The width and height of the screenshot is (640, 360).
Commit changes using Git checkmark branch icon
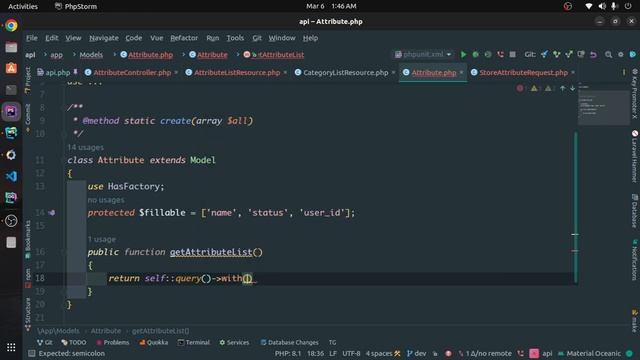coord(556,54)
